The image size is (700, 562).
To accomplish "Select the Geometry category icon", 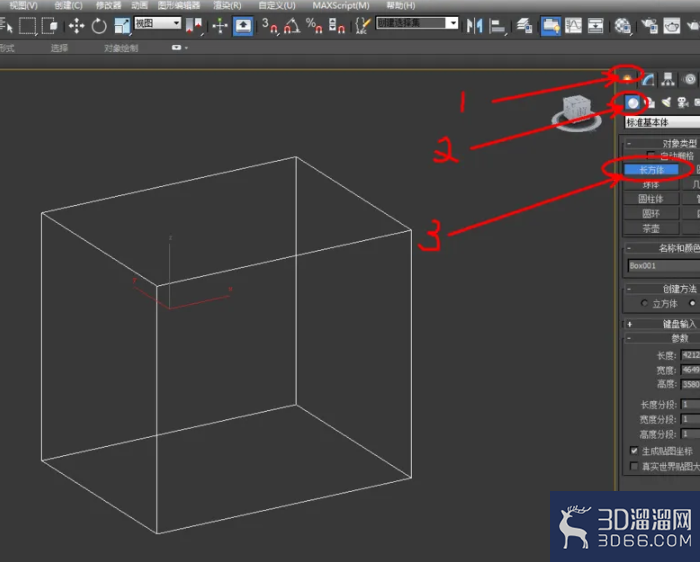I will coord(633,103).
